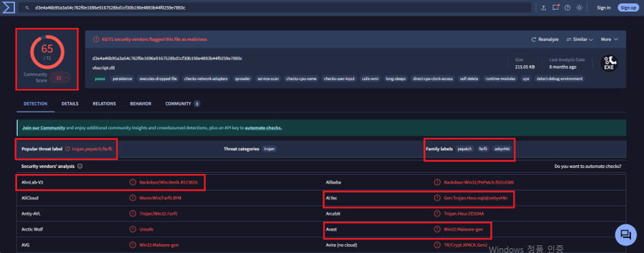Switch to the DETECTION tab

pyautogui.click(x=36, y=104)
